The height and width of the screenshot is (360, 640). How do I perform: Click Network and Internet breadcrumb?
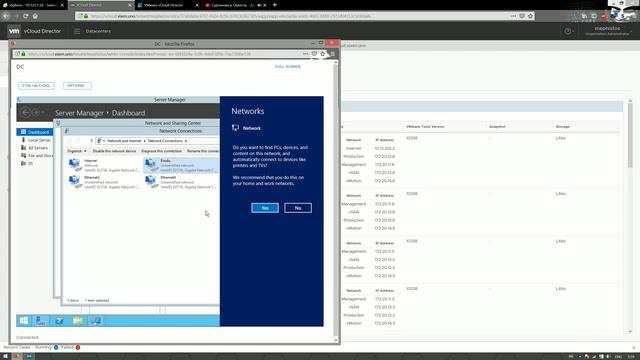[x=124, y=141]
